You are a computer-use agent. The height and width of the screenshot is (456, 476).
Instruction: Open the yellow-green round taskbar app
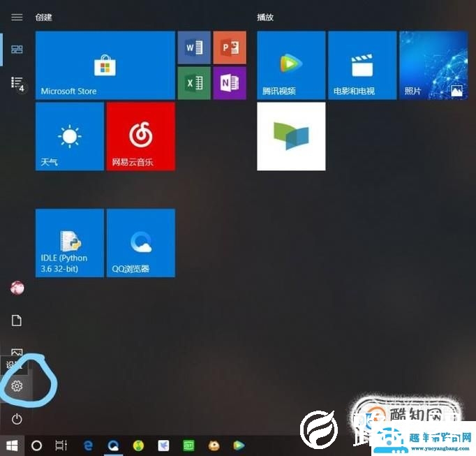pos(138,446)
